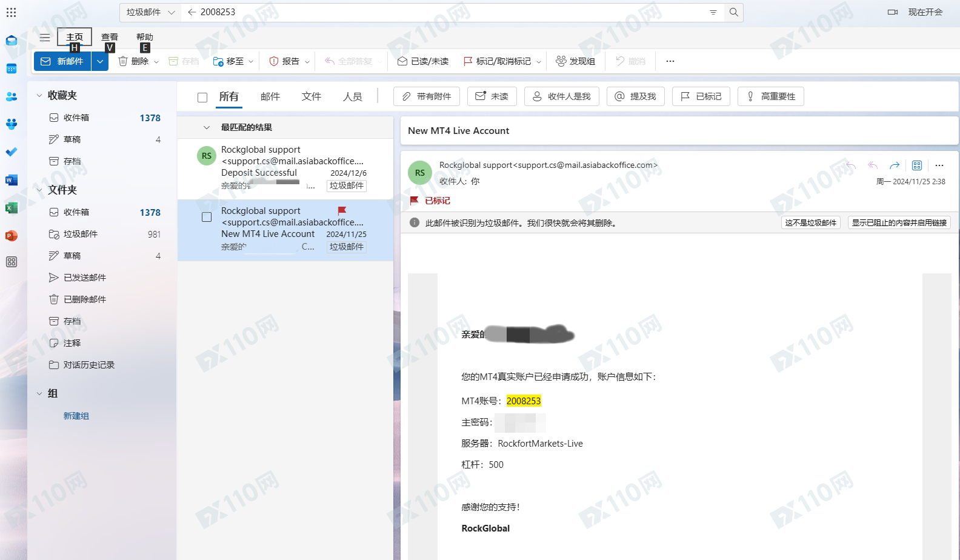Open Deposit Successful message
The image size is (960, 560).
click(285, 168)
